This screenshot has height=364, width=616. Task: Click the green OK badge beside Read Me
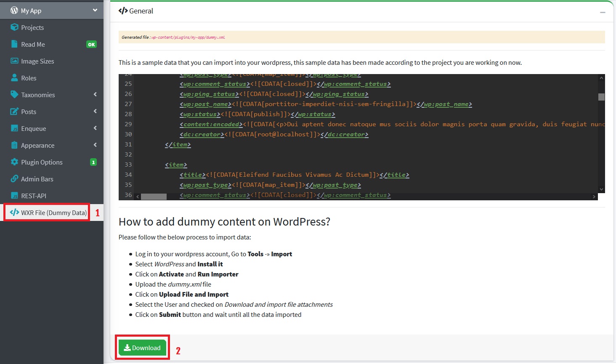(91, 44)
